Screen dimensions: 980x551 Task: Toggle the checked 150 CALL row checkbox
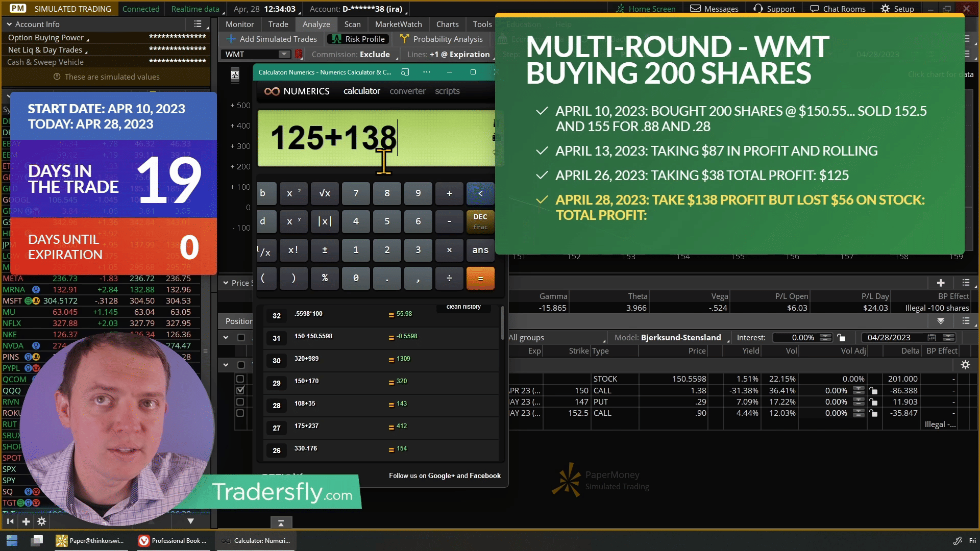point(240,390)
